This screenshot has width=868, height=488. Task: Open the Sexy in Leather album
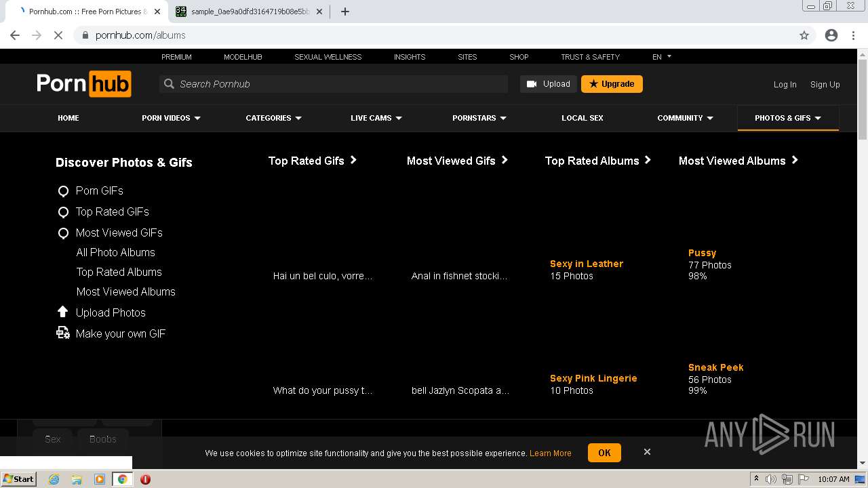(587, 264)
